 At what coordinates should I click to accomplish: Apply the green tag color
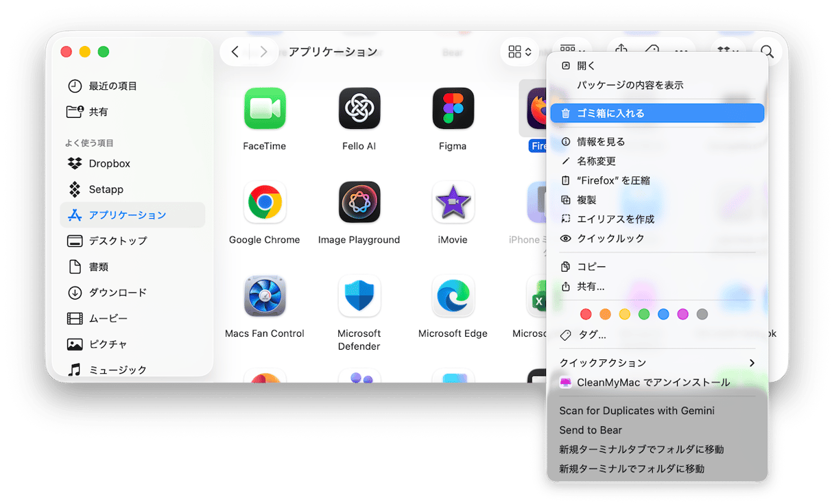pos(644,314)
